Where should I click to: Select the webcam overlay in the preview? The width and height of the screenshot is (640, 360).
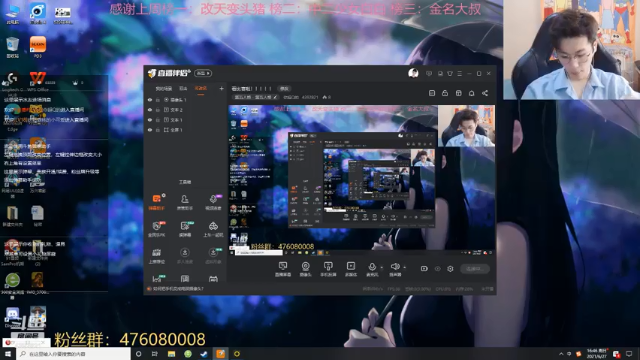(x=466, y=126)
